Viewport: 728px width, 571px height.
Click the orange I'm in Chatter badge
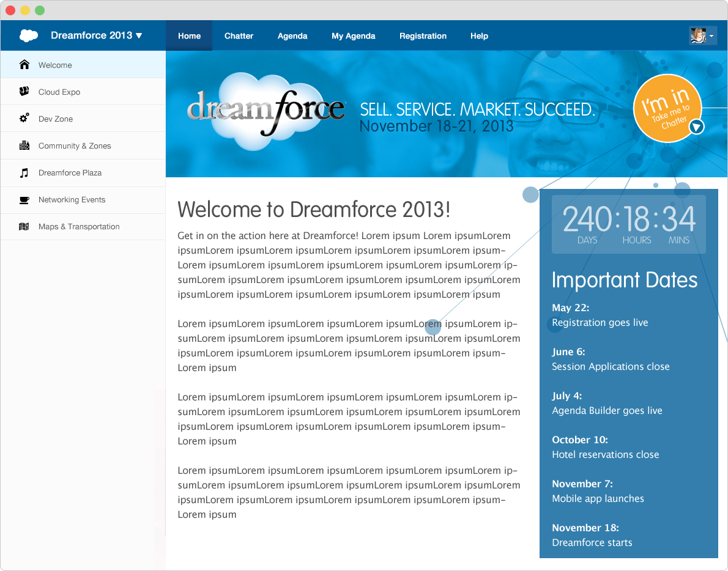pyautogui.click(x=667, y=108)
